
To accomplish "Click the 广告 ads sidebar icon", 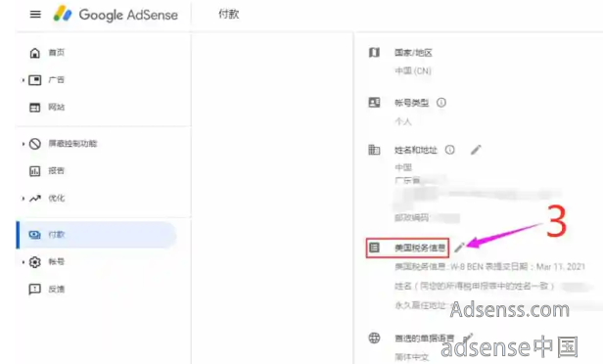I will click(35, 80).
